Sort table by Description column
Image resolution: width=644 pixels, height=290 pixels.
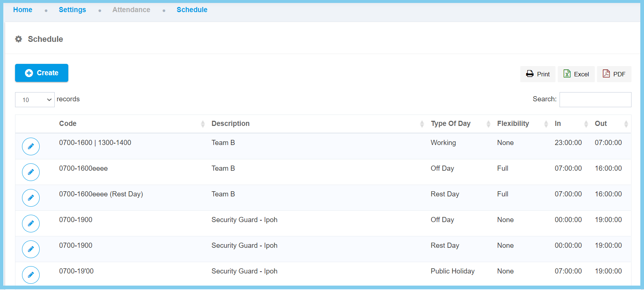pyautogui.click(x=231, y=124)
